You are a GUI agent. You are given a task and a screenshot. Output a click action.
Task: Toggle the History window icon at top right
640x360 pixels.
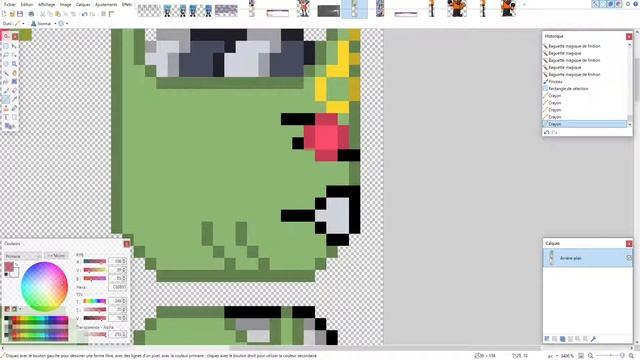point(603,4)
